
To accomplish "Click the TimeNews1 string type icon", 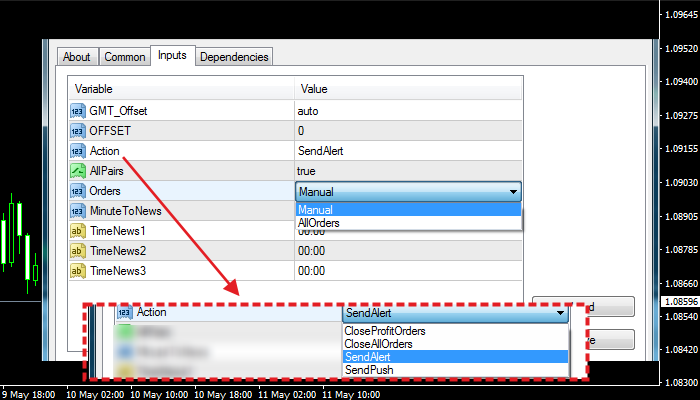I will click(x=77, y=231).
